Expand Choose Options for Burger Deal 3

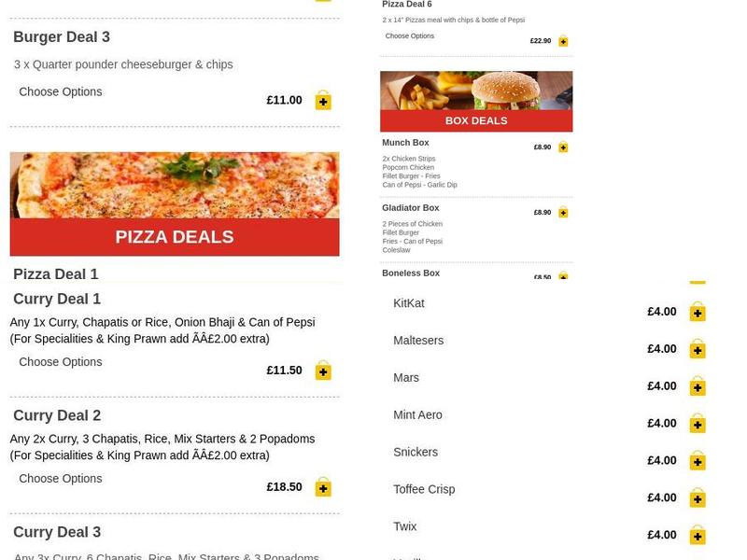pyautogui.click(x=61, y=91)
